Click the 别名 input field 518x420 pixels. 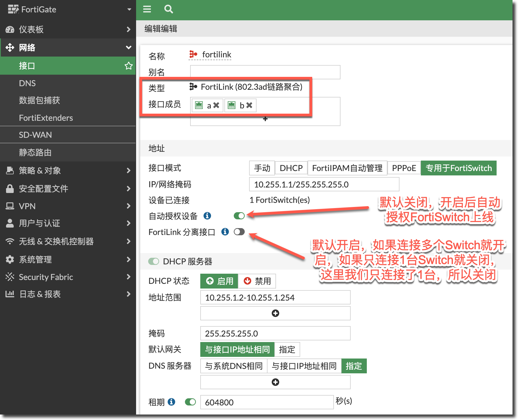pos(265,72)
